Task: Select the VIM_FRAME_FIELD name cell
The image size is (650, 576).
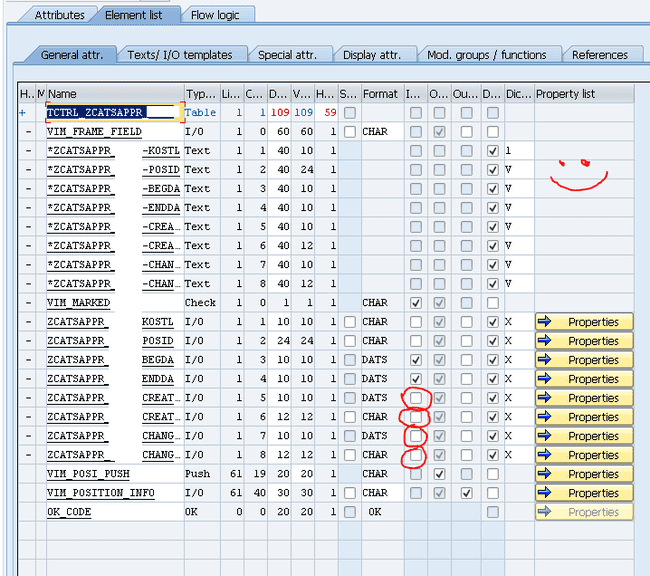Action: [115, 131]
